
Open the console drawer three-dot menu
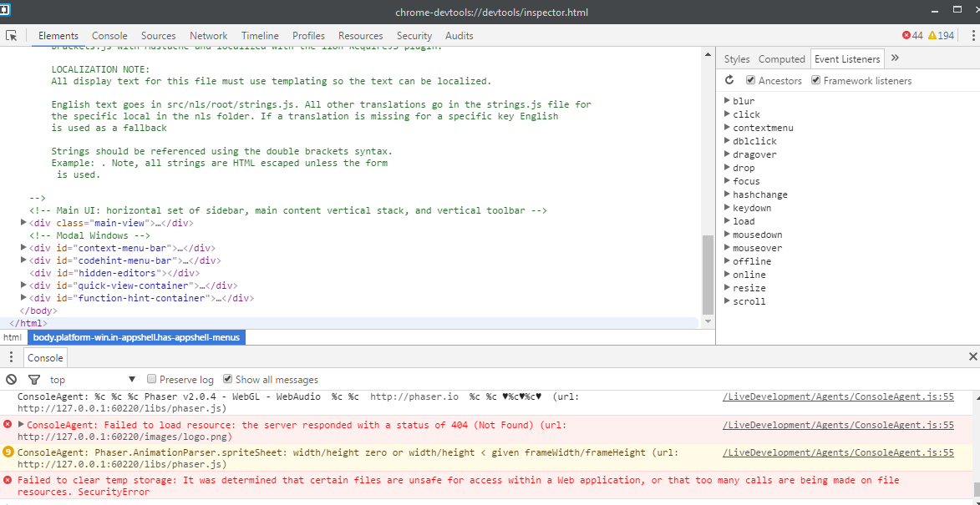[x=11, y=357]
